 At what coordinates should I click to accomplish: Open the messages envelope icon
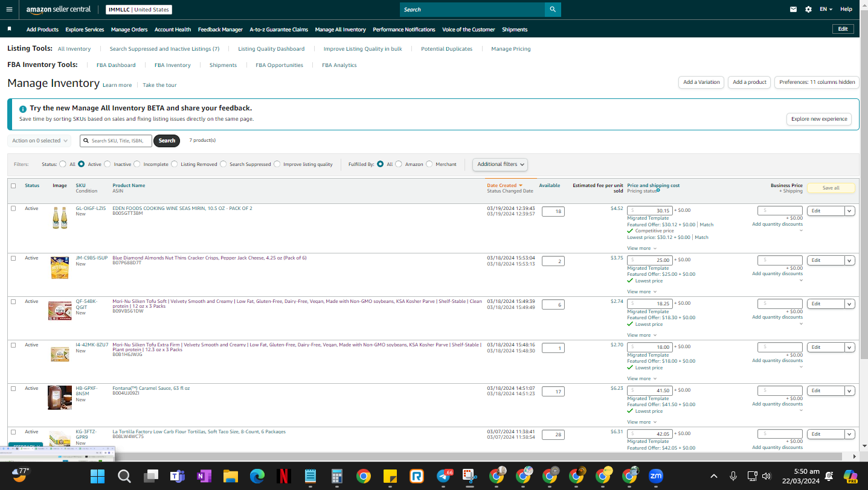(794, 10)
